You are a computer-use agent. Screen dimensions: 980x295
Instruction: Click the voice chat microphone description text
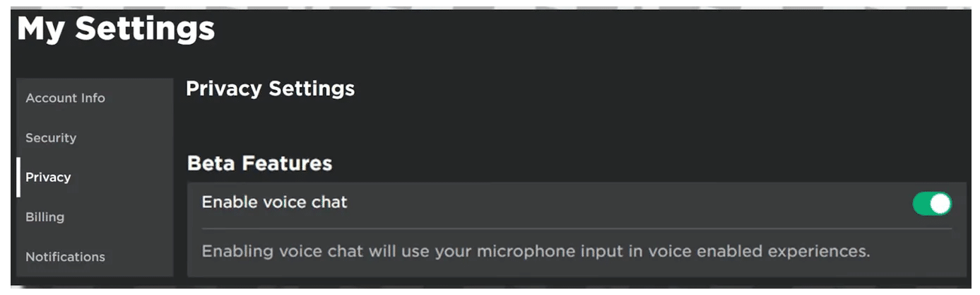point(535,251)
